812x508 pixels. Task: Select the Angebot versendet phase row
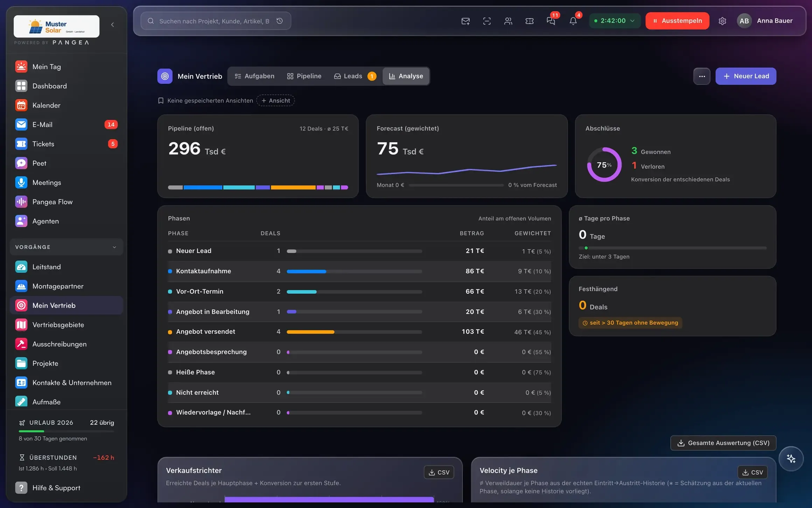point(359,332)
